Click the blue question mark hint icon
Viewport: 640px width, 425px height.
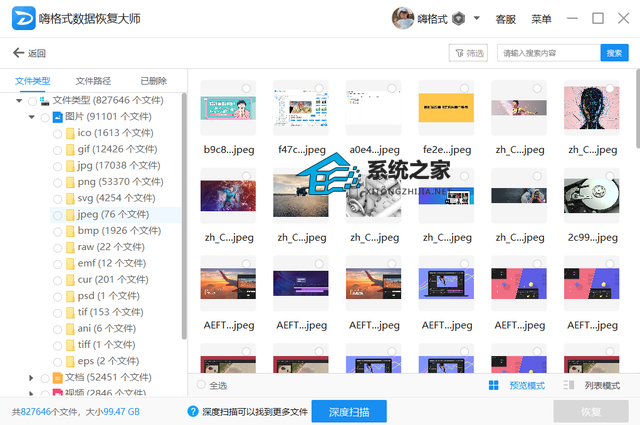point(193,411)
